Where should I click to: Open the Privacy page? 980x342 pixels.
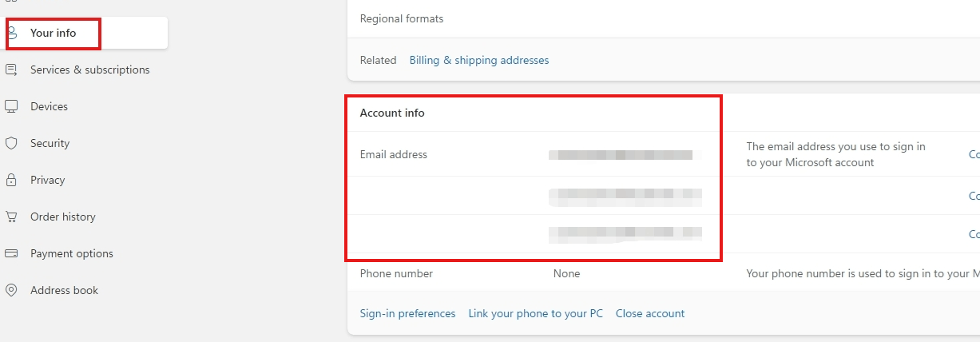[x=48, y=180]
